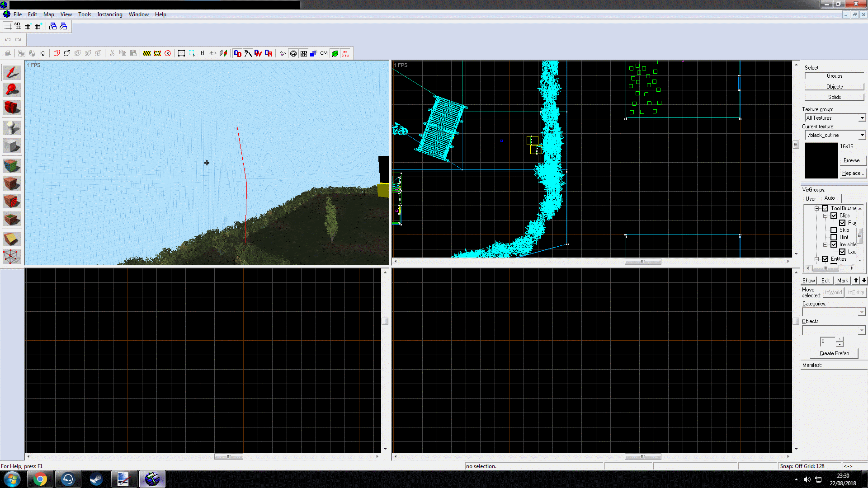868x488 pixels.
Task: Select the Entity placement tool
Action: pyautogui.click(x=12, y=128)
